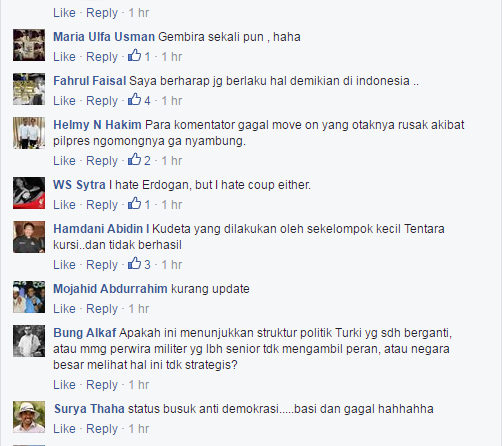Viewport: 502px width, 446px height.
Task: Open Helmy N Hakim's profile name link
Action: click(x=97, y=125)
